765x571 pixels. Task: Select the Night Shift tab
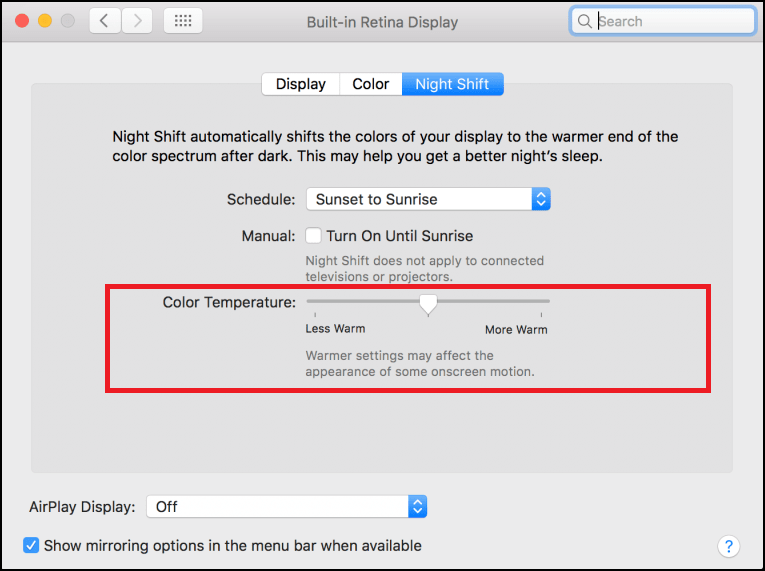(452, 84)
